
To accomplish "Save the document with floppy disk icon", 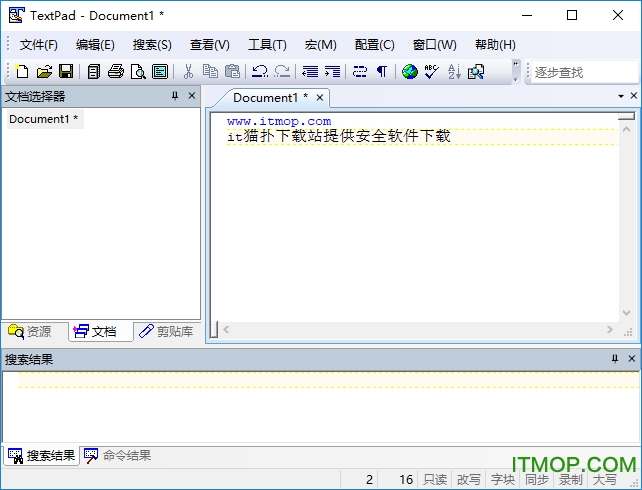I will click(x=66, y=72).
